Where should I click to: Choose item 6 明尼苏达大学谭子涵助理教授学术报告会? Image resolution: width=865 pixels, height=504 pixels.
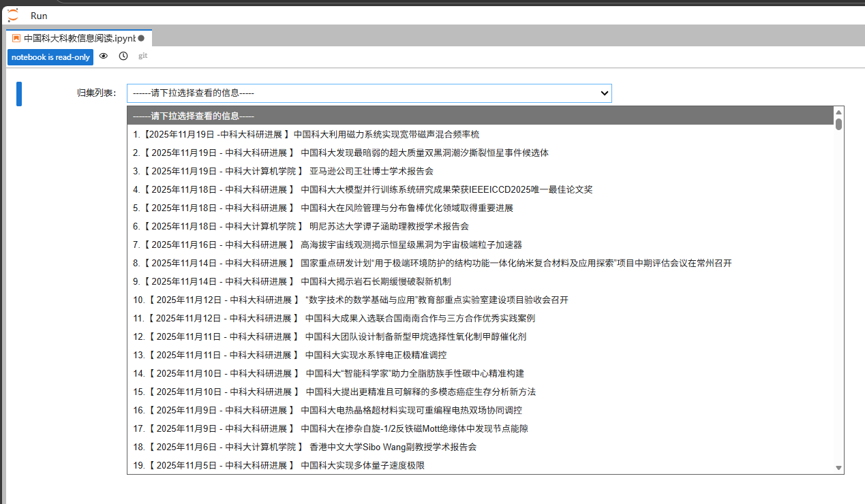click(x=481, y=226)
